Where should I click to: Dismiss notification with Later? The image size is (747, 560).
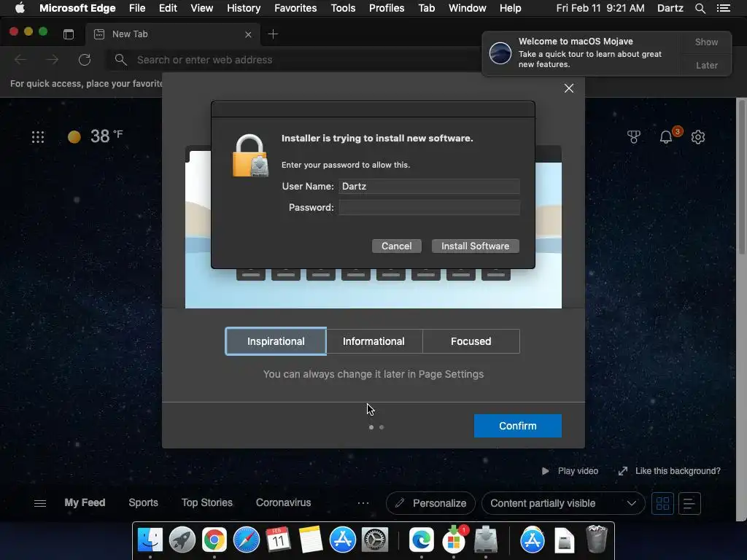point(706,65)
